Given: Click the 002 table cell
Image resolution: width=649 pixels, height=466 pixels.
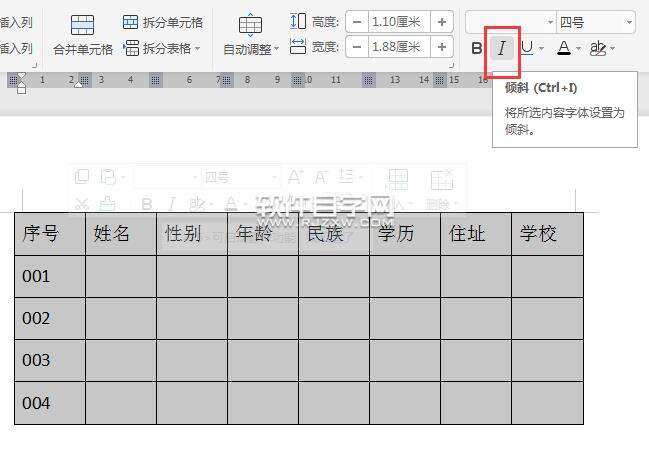Looking at the screenshot, I should 50,318.
